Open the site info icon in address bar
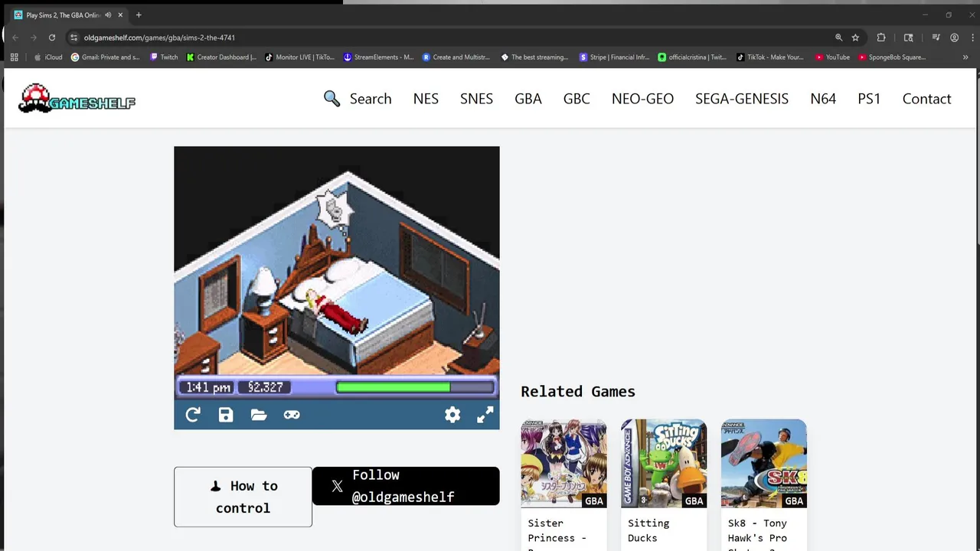Image resolution: width=980 pixels, height=551 pixels. pyautogui.click(x=73, y=37)
